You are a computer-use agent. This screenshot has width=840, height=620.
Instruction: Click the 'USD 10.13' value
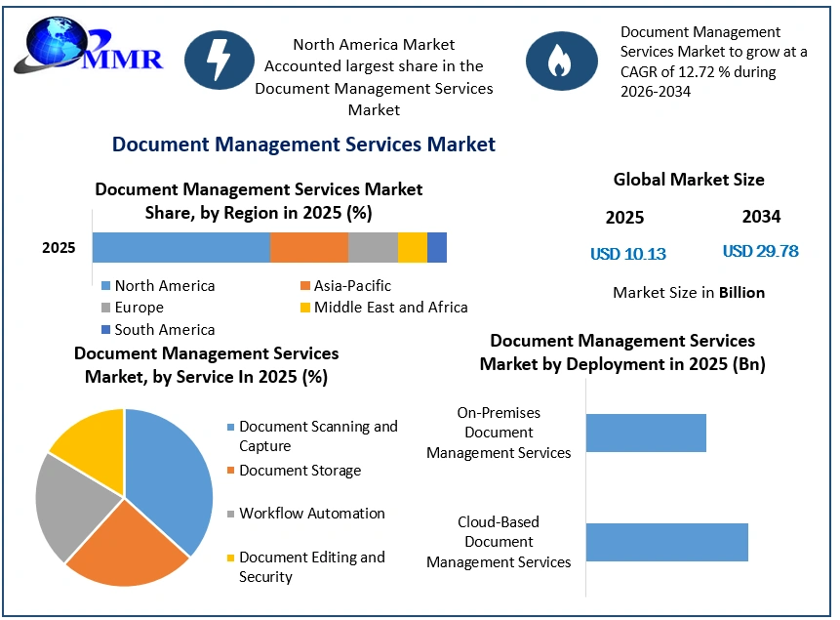click(x=628, y=254)
